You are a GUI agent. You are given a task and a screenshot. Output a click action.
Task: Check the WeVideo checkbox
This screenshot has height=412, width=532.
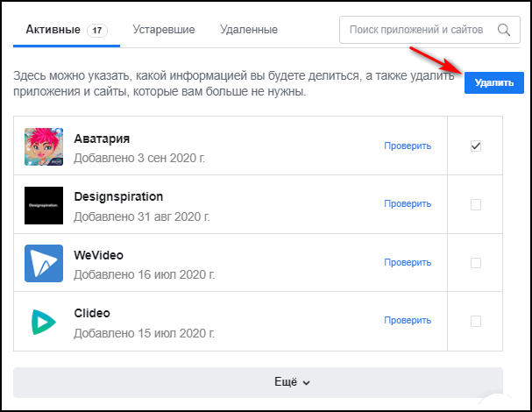coord(476,263)
